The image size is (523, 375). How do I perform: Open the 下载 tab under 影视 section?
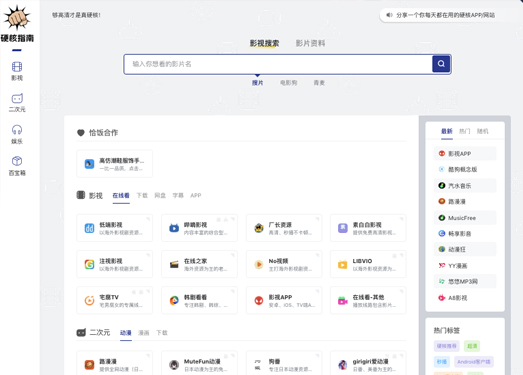[x=142, y=195]
